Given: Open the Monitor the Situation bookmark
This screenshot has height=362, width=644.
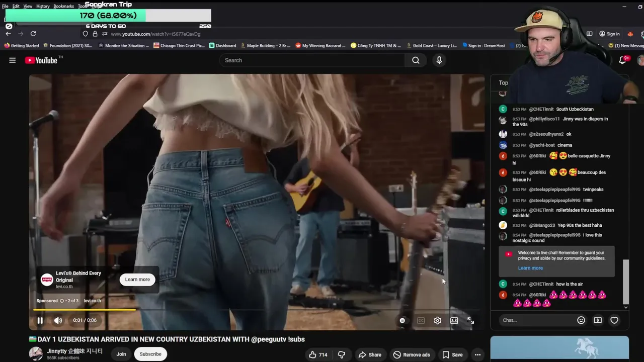Looking at the screenshot, I should tap(123, 45).
